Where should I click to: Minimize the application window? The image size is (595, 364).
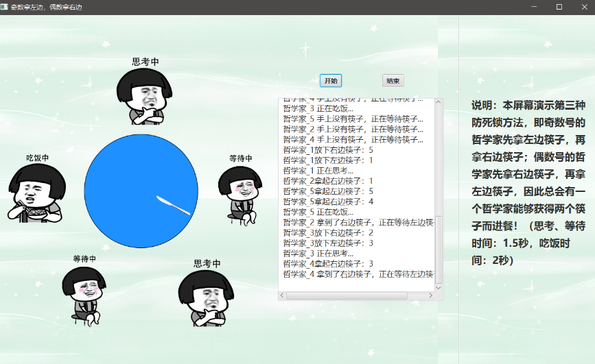pyautogui.click(x=534, y=7)
